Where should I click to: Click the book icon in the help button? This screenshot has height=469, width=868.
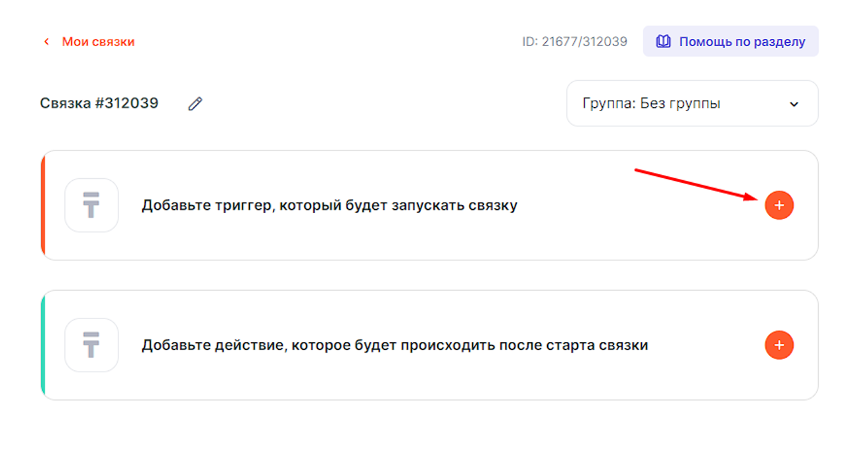[x=663, y=42]
